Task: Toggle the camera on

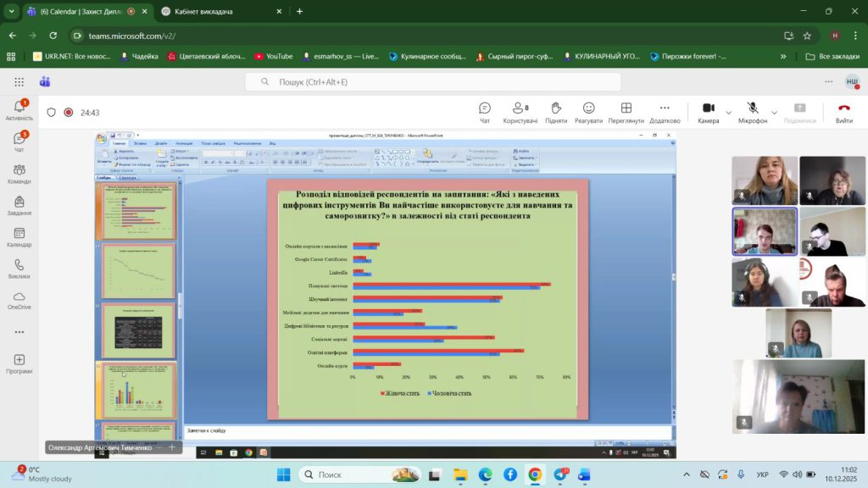Action: pos(708,112)
